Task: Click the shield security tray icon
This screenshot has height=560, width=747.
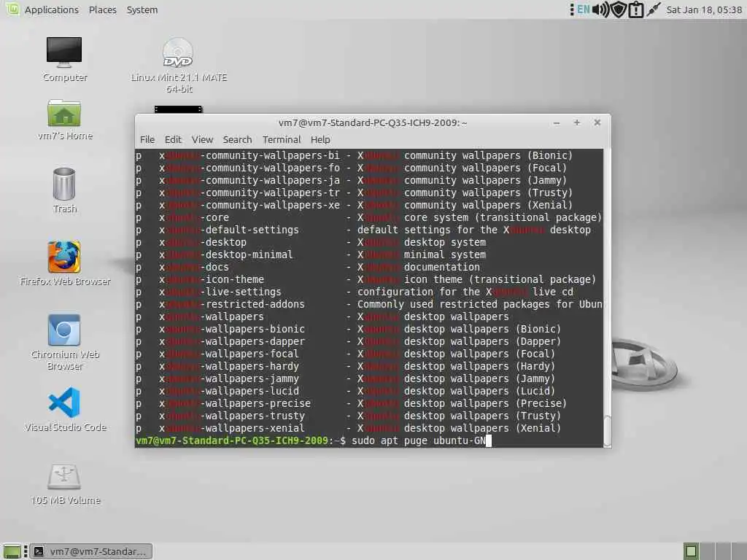Action: coord(619,9)
